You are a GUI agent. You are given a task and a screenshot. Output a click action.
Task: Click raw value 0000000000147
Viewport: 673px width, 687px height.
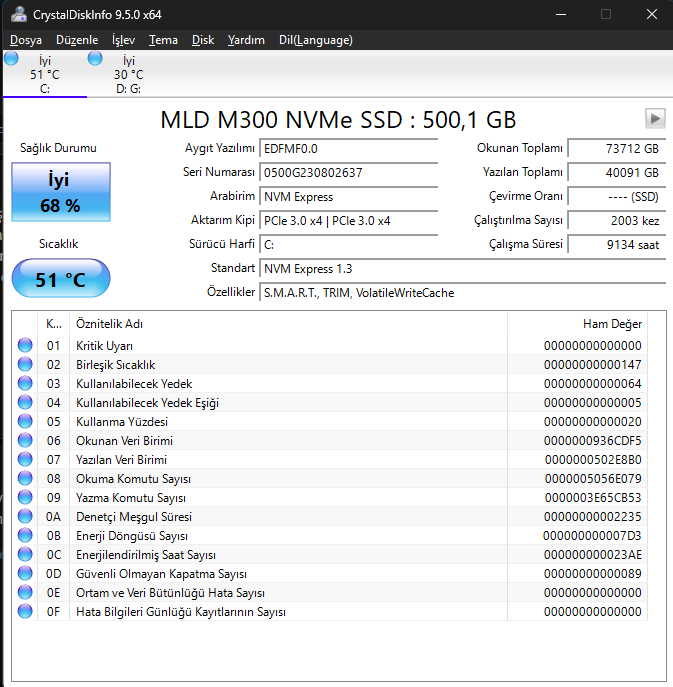pyautogui.click(x=592, y=365)
